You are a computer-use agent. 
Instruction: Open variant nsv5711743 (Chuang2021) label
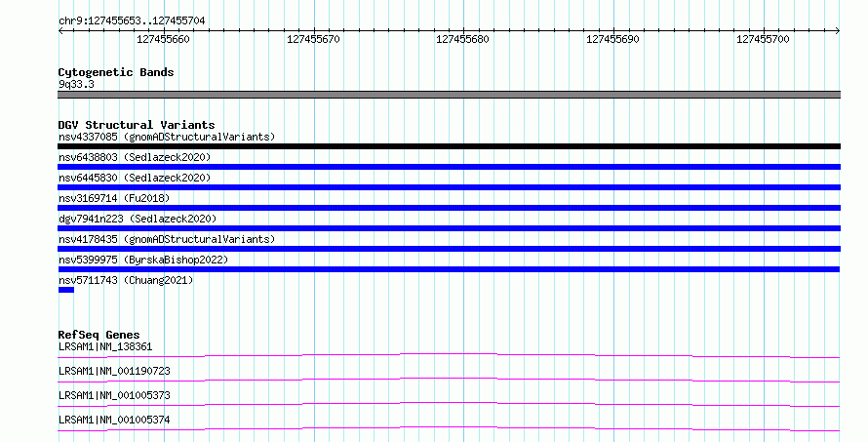126,280
